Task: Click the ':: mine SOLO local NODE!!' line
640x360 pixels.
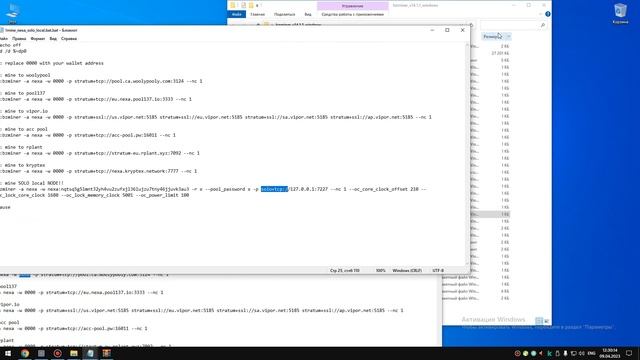Action: (x=32, y=183)
